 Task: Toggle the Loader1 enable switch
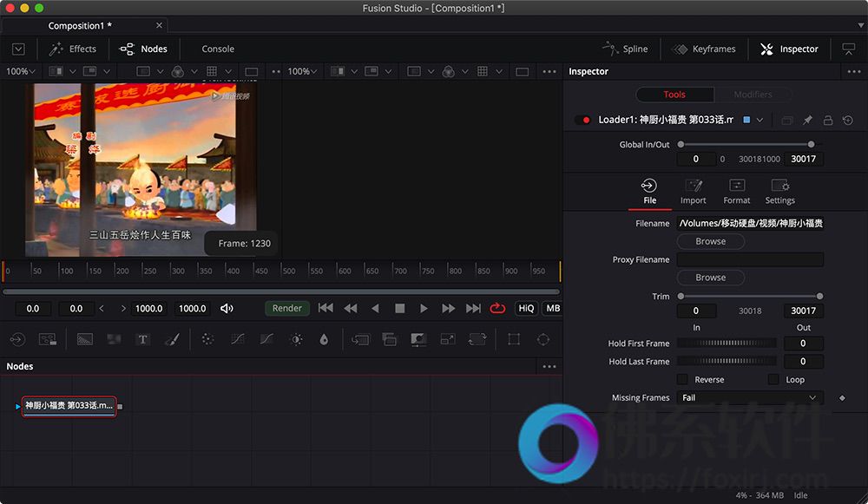(582, 120)
